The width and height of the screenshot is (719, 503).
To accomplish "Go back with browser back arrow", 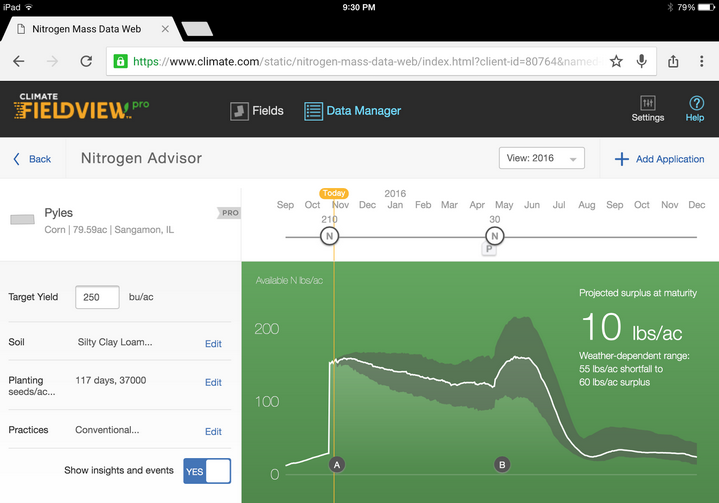I will pyautogui.click(x=18, y=61).
